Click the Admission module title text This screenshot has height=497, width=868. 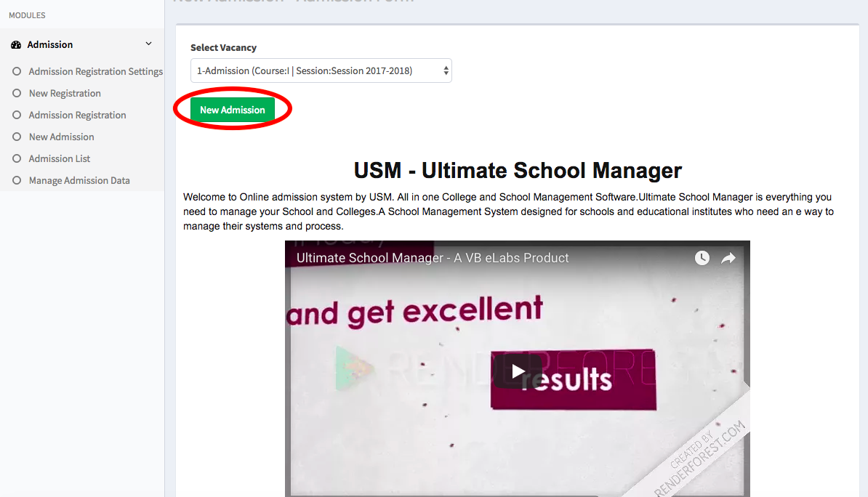pyautogui.click(x=50, y=45)
